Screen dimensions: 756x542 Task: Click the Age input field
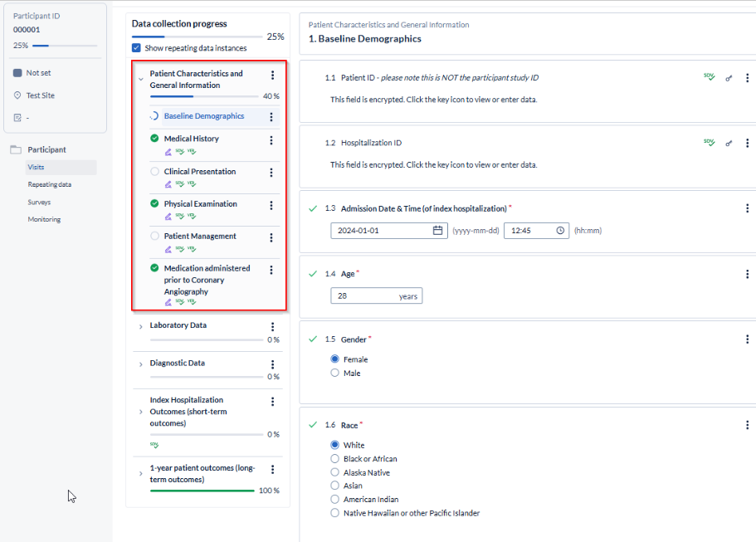tap(376, 295)
